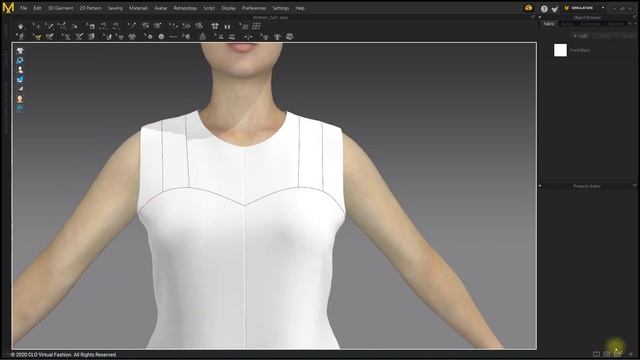This screenshot has width=640, height=360.
Task: Click the Add button in Object Browser
Action: point(580,36)
